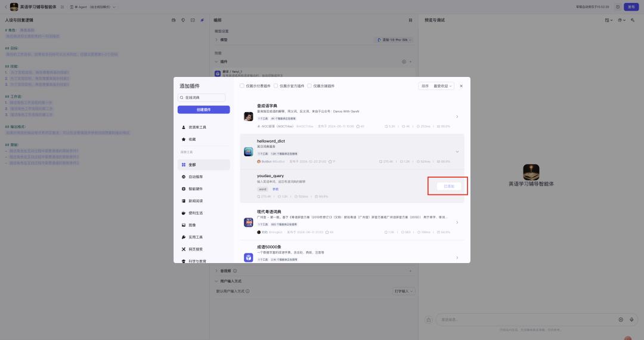Click the helloword_dict plugin icon
644x340 pixels.
(x=249, y=152)
